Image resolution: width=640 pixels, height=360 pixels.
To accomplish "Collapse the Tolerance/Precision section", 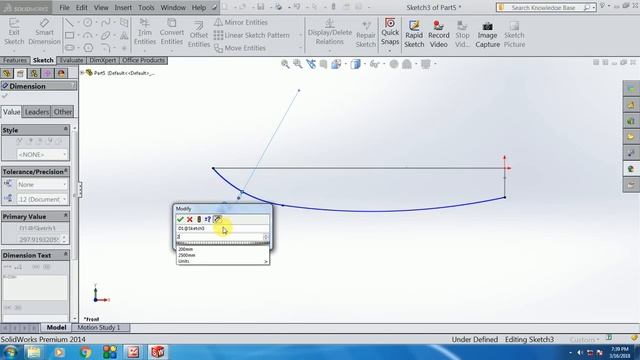I will point(66,171).
